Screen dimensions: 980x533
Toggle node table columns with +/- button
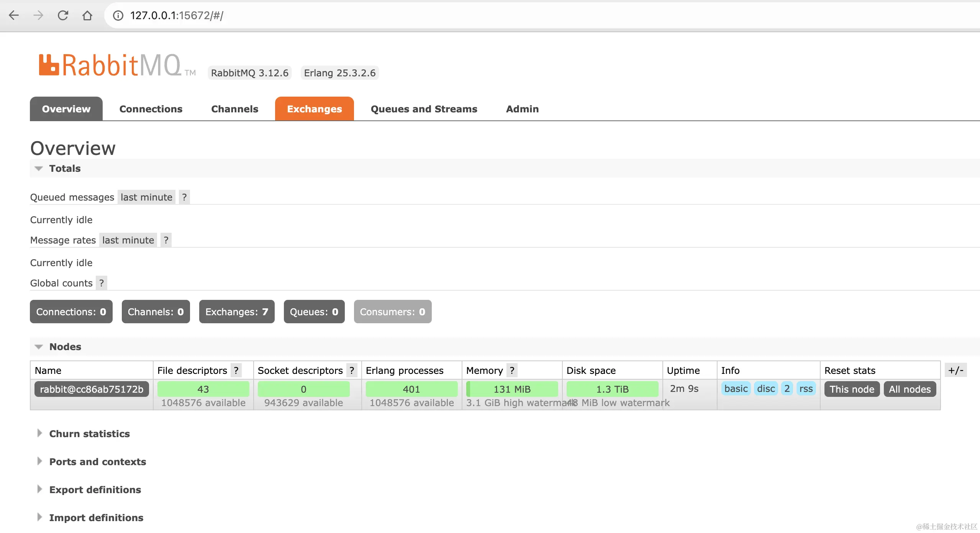pyautogui.click(x=955, y=370)
